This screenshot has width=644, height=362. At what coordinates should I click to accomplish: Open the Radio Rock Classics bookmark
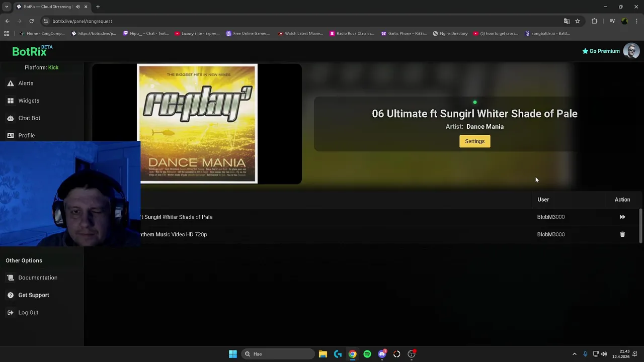(352, 34)
